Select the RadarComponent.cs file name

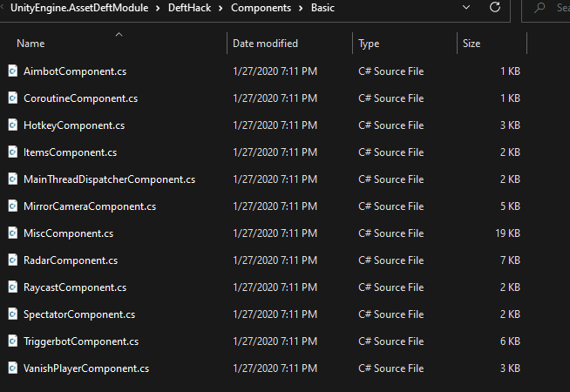coord(71,260)
